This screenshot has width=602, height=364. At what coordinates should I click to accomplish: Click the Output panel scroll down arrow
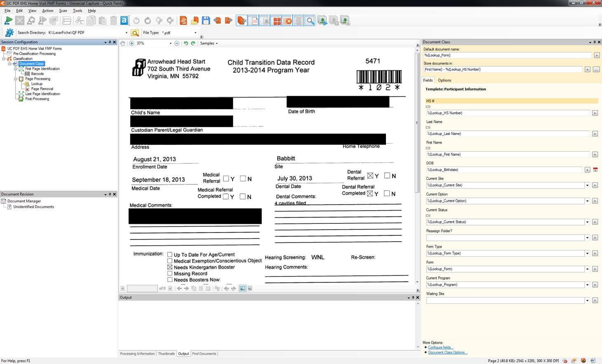[x=417, y=347]
